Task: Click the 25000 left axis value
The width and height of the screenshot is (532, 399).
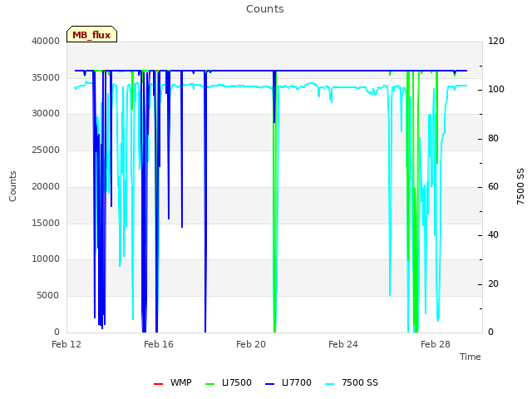Action: click(x=46, y=150)
